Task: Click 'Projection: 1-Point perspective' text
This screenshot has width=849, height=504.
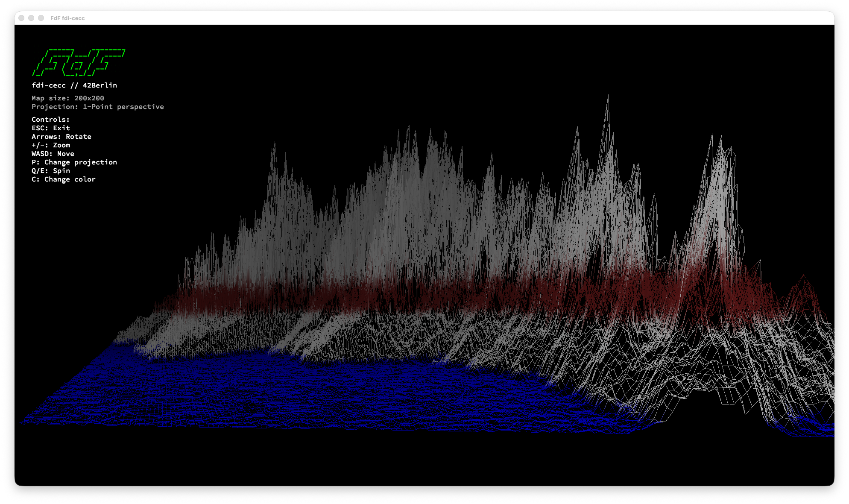Action: click(98, 107)
